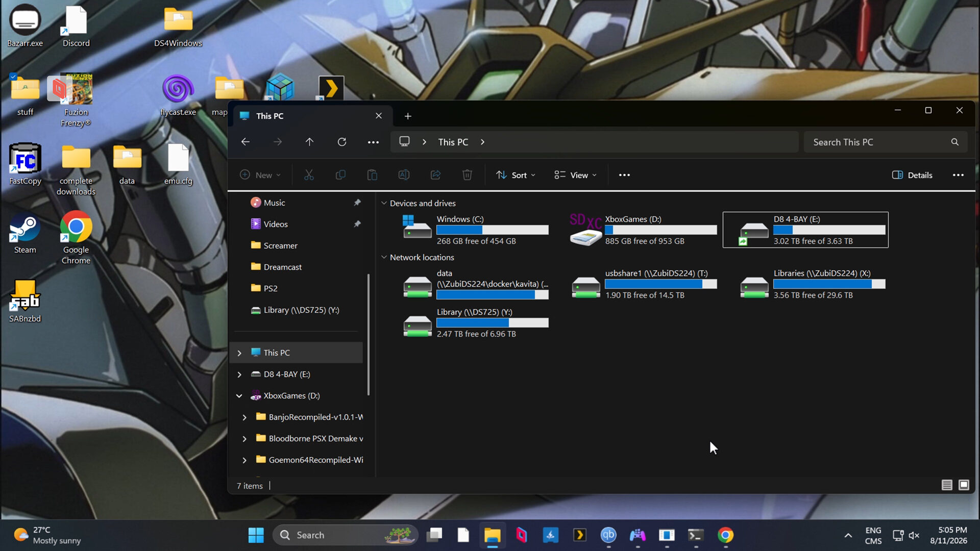Switch to the large thumbnails view icon
Viewport: 980px width, 551px height.
click(964, 485)
